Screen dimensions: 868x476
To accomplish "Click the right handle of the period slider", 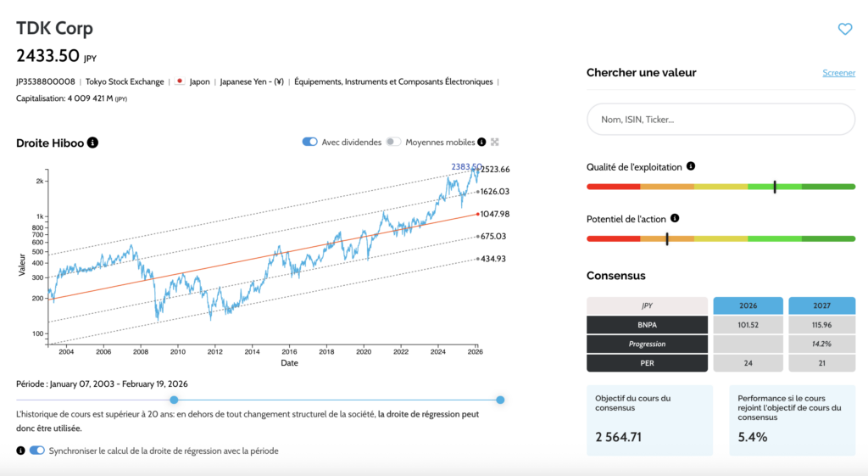I will click(500, 400).
